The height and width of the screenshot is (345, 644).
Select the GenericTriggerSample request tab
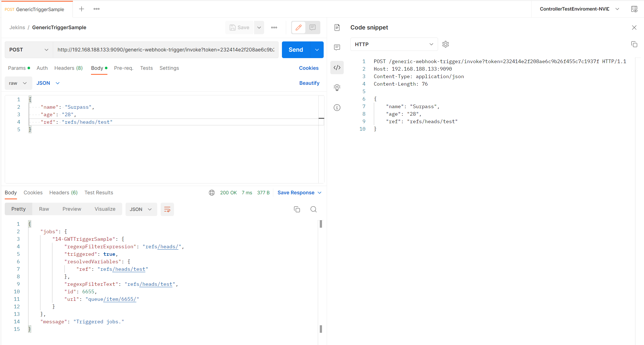[37, 9]
